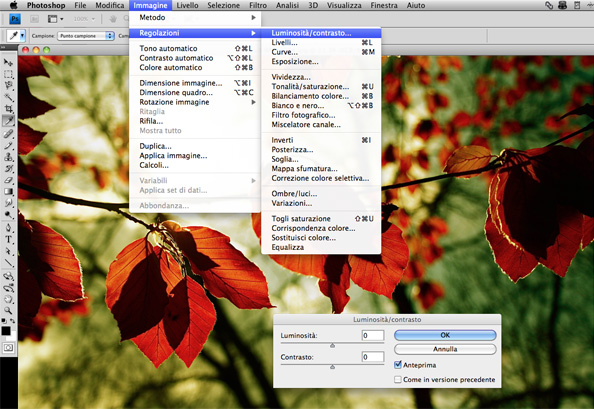Viewport: 594px width, 409px height.
Task: Select the Clone Stamp tool
Action: 8,157
